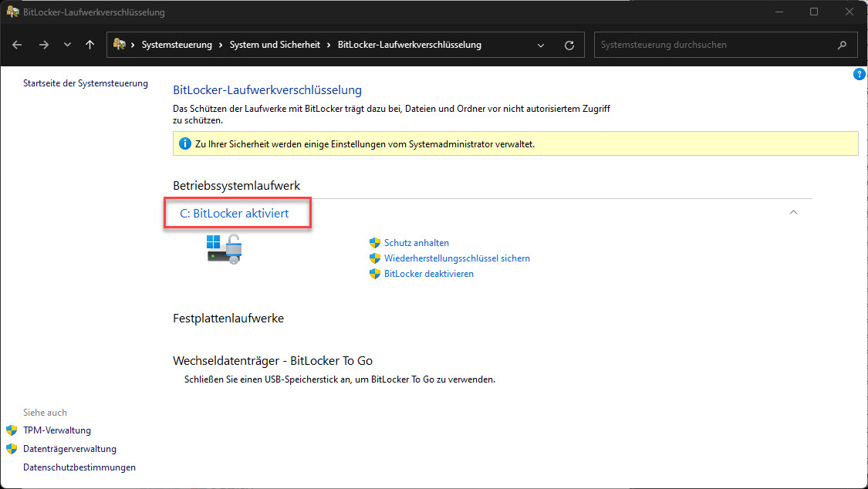
Task: Refresh the BitLocker control panel page
Action: click(x=569, y=45)
